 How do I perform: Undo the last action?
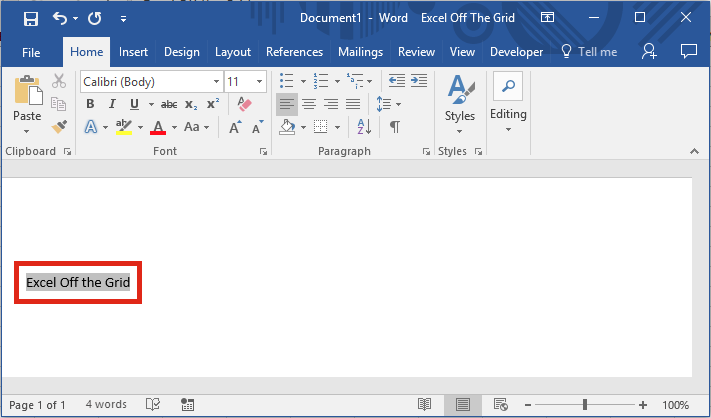(x=60, y=18)
